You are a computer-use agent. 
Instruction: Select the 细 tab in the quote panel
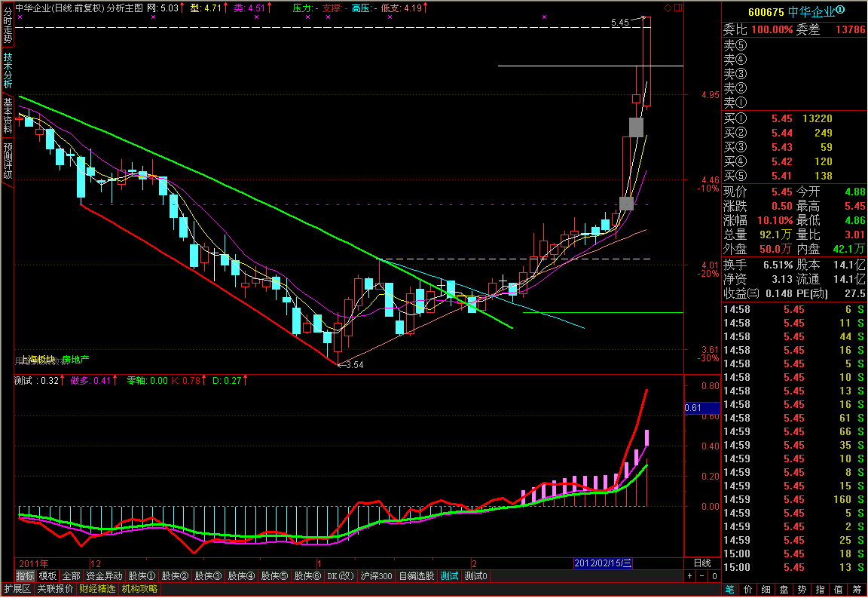point(766,590)
